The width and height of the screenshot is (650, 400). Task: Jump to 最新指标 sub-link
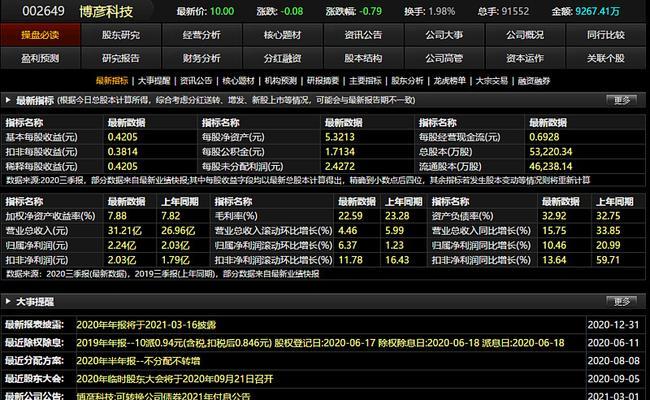click(112, 81)
